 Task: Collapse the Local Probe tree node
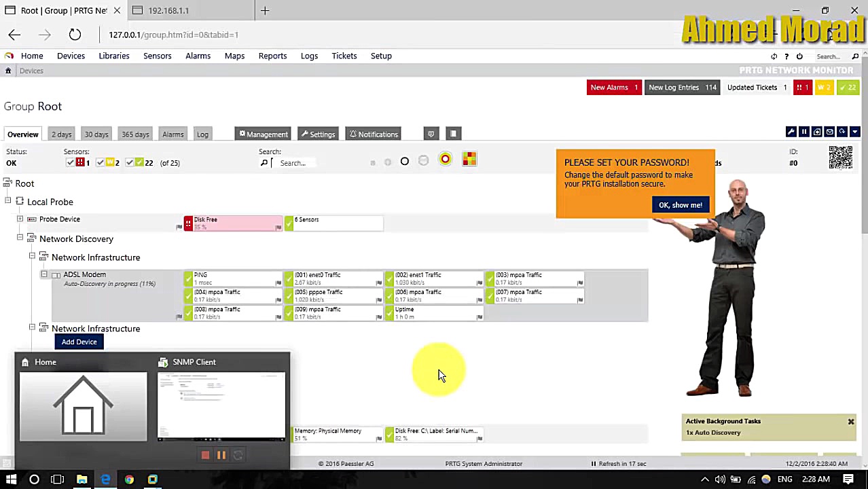tap(8, 201)
